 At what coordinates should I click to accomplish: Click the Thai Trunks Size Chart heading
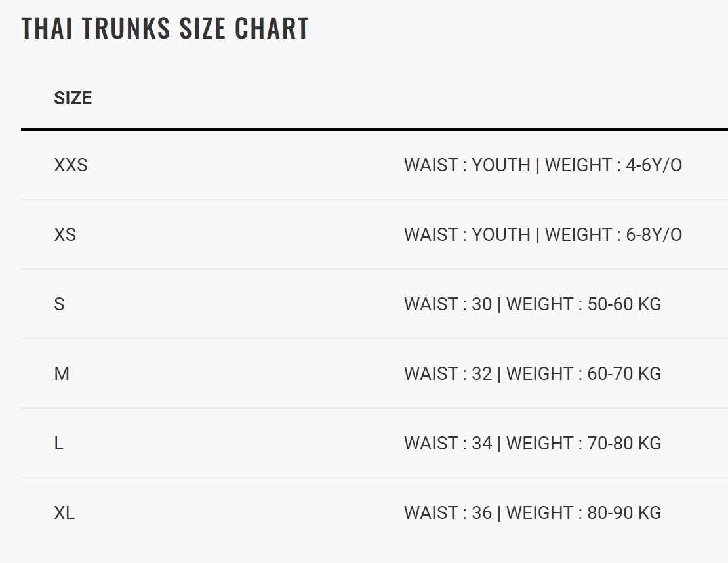point(165,29)
